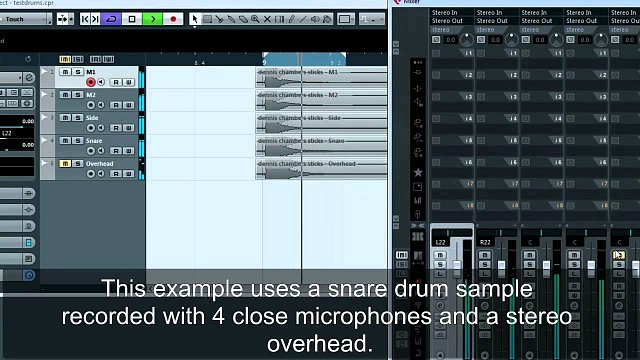Image resolution: width=640 pixels, height=360 pixels.
Task: Solo the M2 track
Action: click(x=78, y=95)
